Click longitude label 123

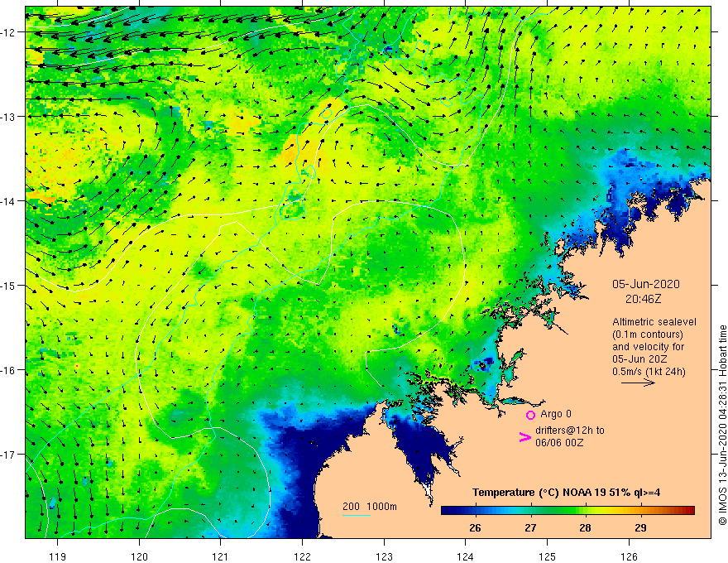point(384,556)
